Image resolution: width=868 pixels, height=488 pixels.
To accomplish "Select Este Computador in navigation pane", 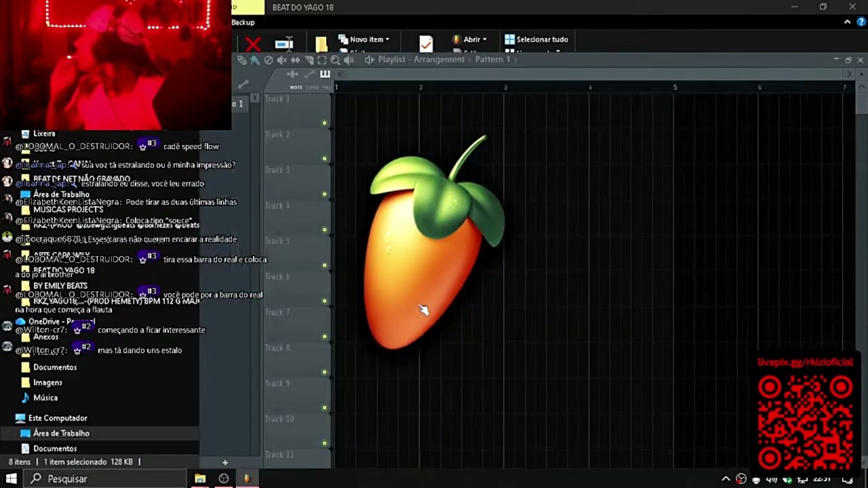I will 58,418.
